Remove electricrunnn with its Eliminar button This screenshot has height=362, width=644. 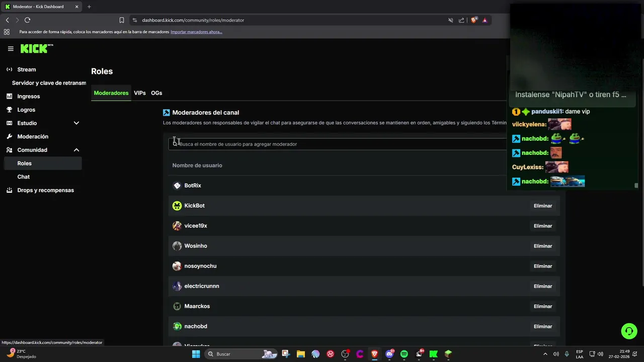pos(543,286)
